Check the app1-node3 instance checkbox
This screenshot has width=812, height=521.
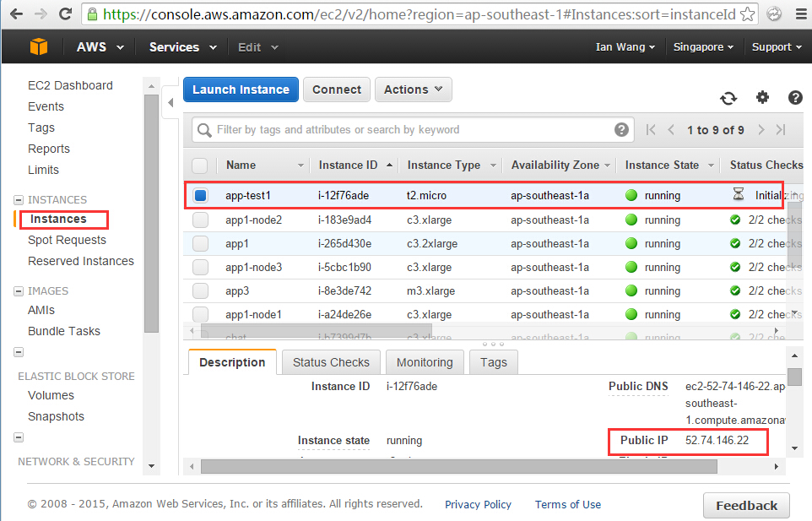[x=200, y=267]
